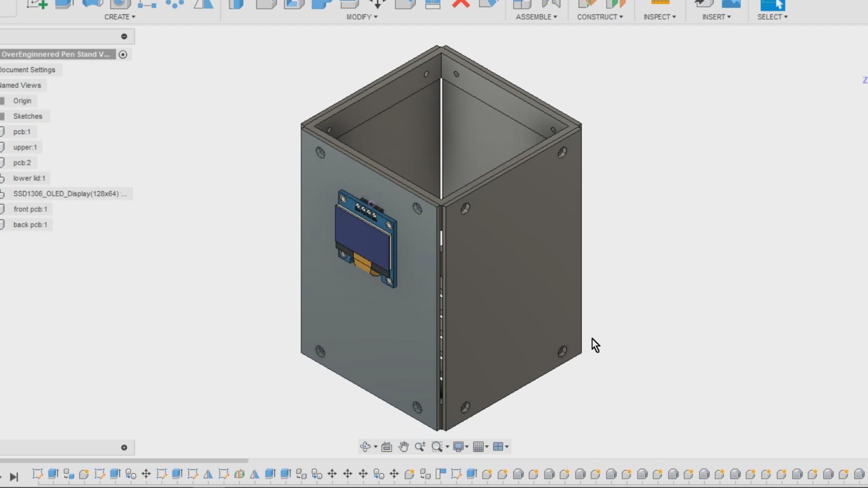The width and height of the screenshot is (868, 488).
Task: Select the Zoom magnifier tool
Action: point(420,447)
